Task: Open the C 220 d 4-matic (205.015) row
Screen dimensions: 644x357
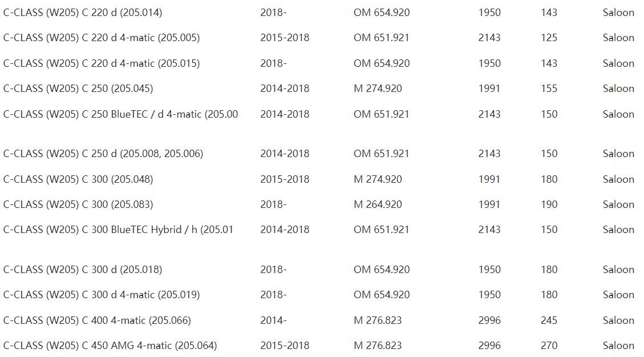Action: coord(102,63)
